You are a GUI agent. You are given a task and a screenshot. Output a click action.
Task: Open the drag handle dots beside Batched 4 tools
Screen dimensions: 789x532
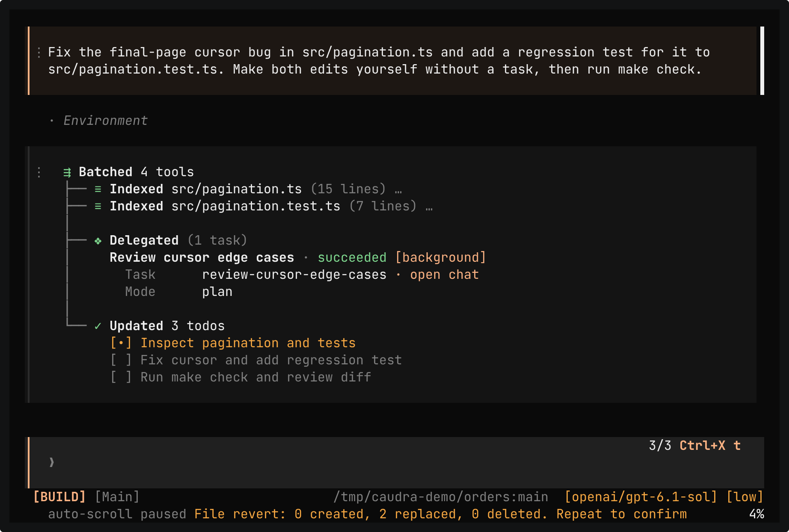coord(39,172)
